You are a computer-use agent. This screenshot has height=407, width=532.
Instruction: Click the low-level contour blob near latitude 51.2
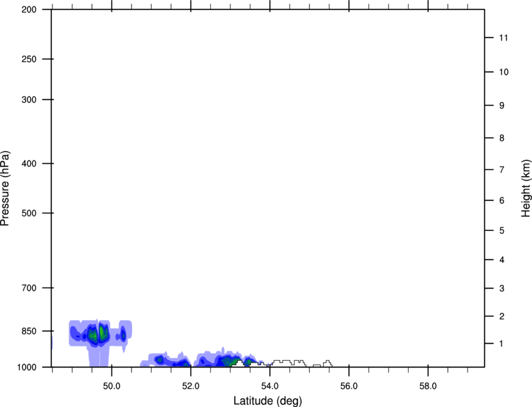tap(160, 359)
